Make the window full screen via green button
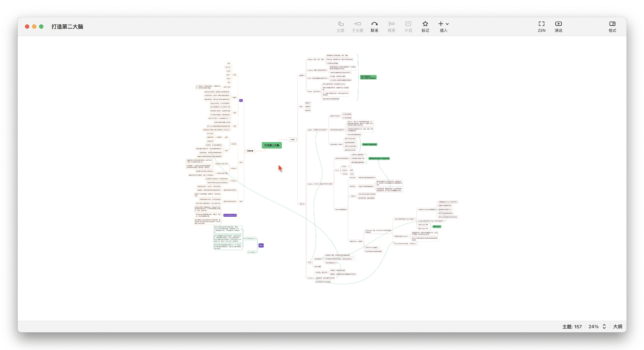644x350 pixels. (x=41, y=27)
